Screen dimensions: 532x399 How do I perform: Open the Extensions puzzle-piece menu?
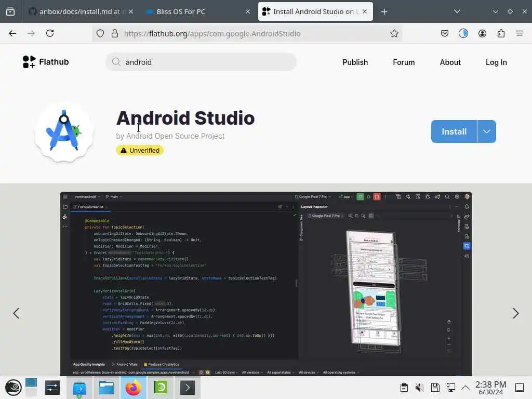(x=501, y=33)
